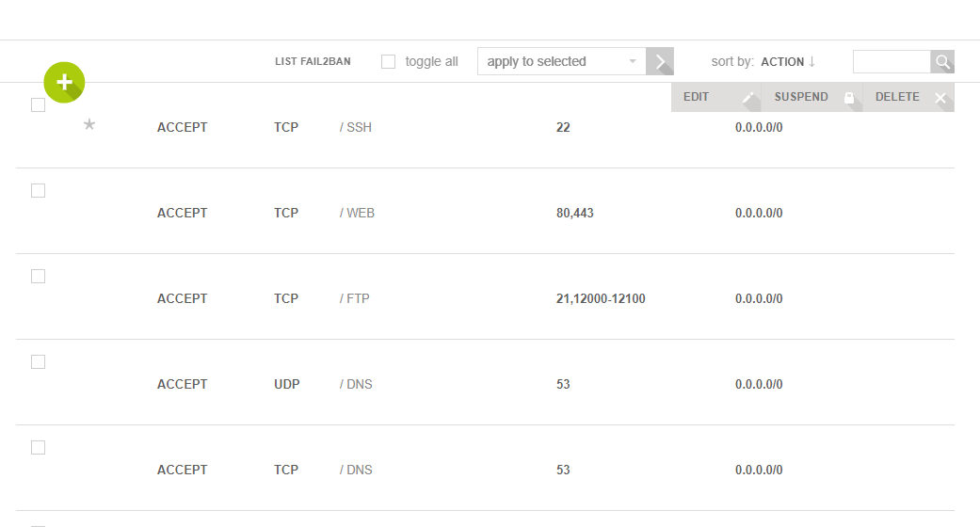Open the apply to selected dropdown
Image resolution: width=980 pixels, height=527 pixels.
coord(562,62)
